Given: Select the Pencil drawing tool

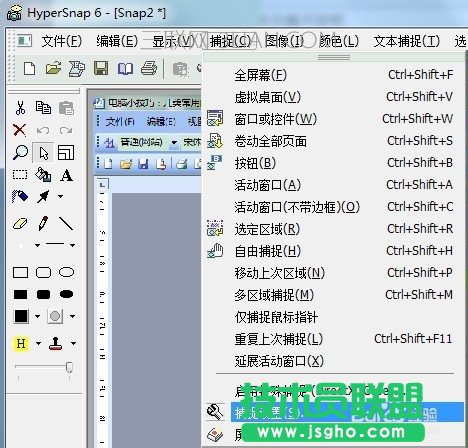Looking at the screenshot, I should [43, 223].
